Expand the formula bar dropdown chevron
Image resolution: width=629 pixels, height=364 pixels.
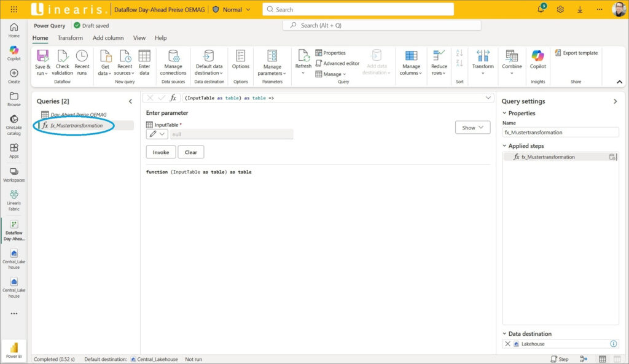[488, 98]
